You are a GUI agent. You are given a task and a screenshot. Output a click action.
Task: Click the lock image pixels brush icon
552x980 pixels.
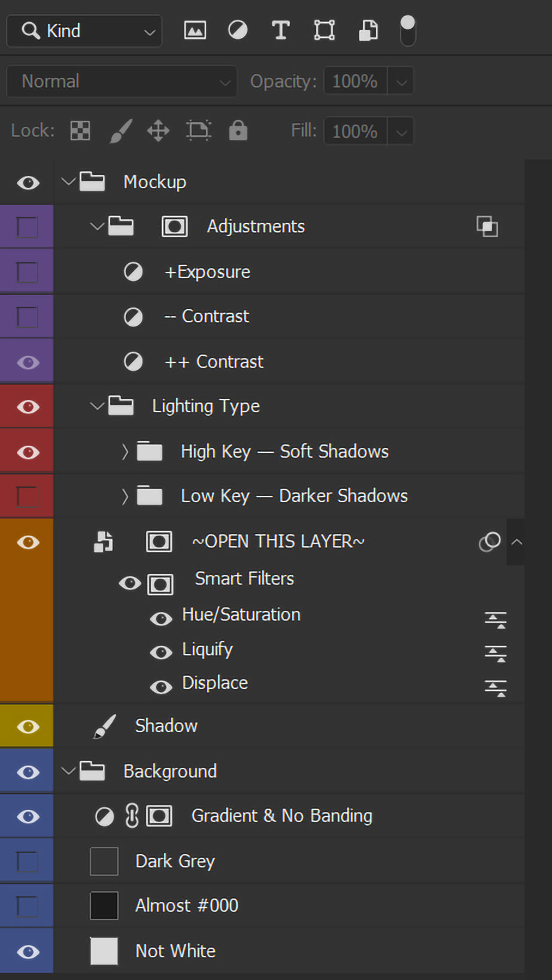pyautogui.click(x=120, y=131)
